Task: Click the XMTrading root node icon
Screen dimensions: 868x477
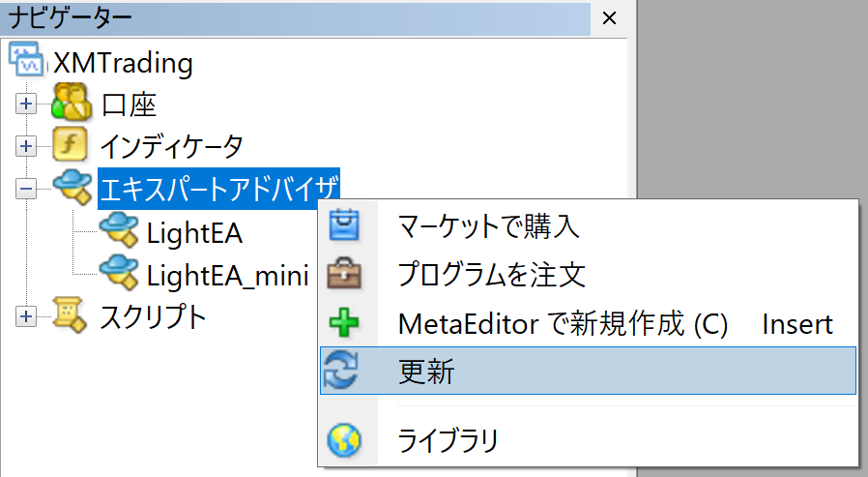Action: pos(26,61)
